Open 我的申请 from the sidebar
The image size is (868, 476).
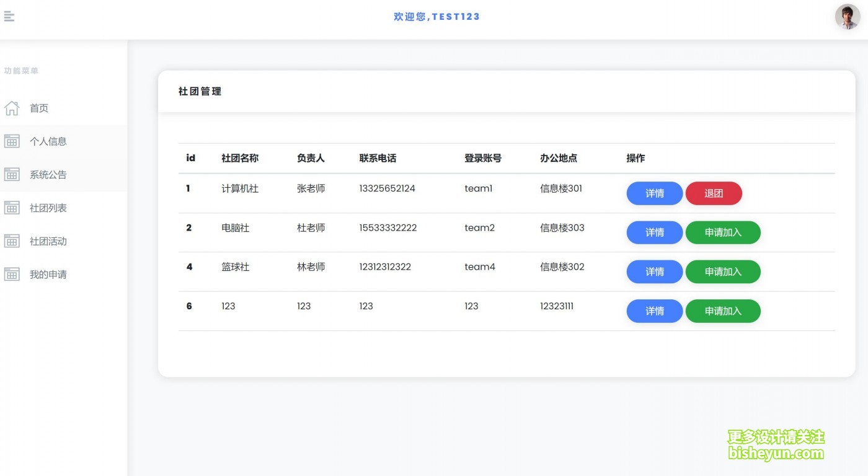click(48, 275)
